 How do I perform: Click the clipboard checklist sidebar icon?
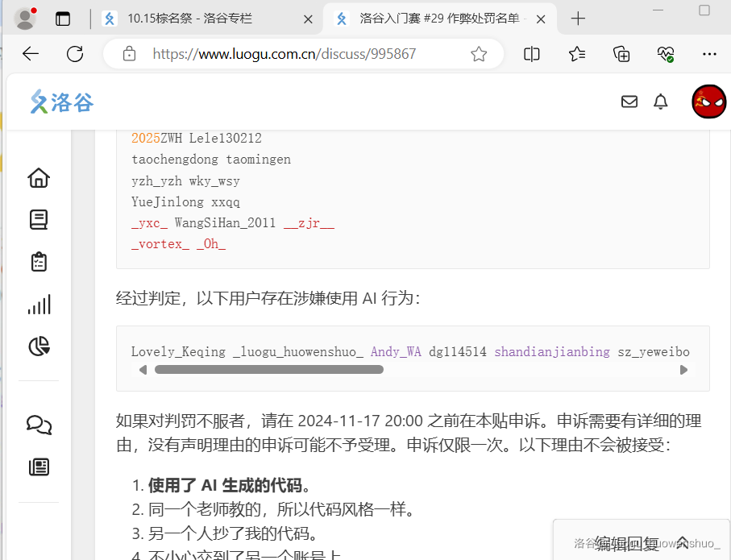[39, 262]
